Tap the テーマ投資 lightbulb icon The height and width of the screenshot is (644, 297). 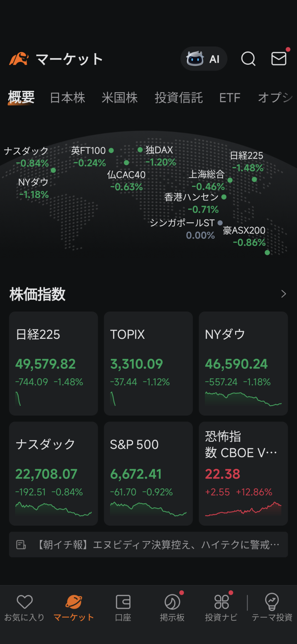click(272, 602)
